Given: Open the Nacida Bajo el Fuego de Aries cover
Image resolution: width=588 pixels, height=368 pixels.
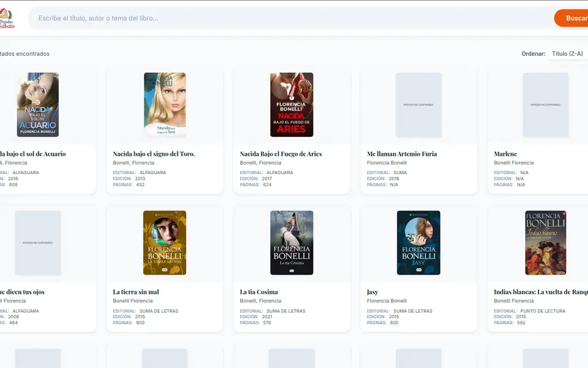Looking at the screenshot, I should 292,105.
